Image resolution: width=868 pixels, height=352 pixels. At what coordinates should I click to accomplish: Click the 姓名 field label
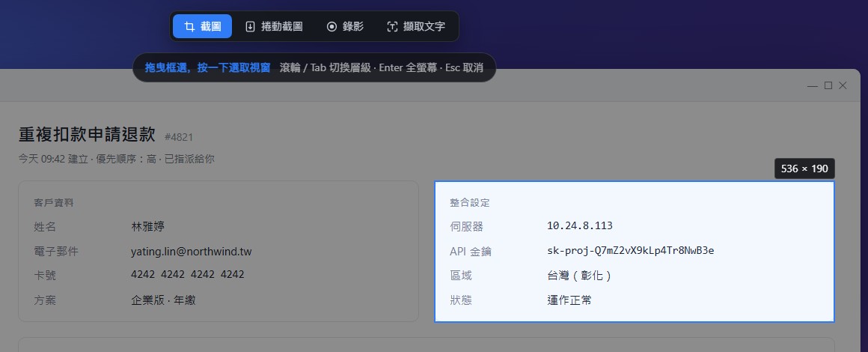(x=45, y=227)
